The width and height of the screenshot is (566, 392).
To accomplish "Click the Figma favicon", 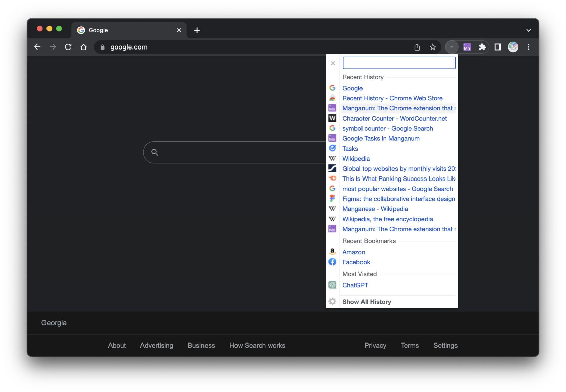I will click(x=332, y=199).
